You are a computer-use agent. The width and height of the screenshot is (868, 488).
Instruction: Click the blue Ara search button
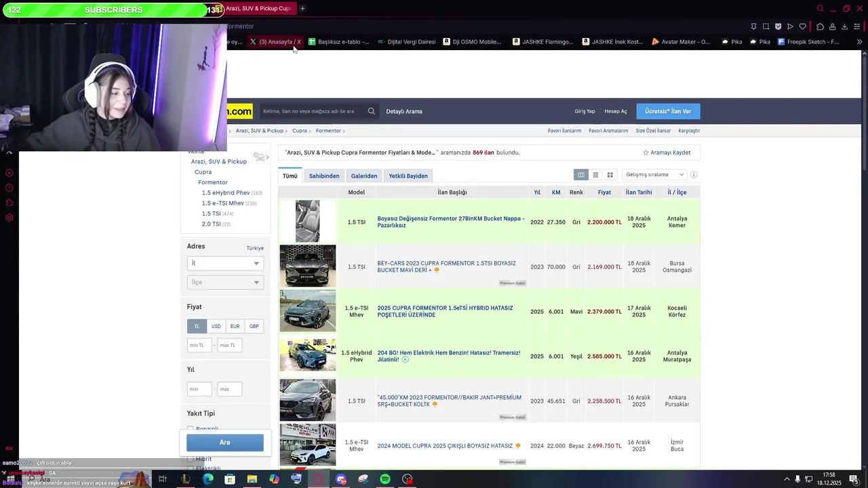click(225, 443)
